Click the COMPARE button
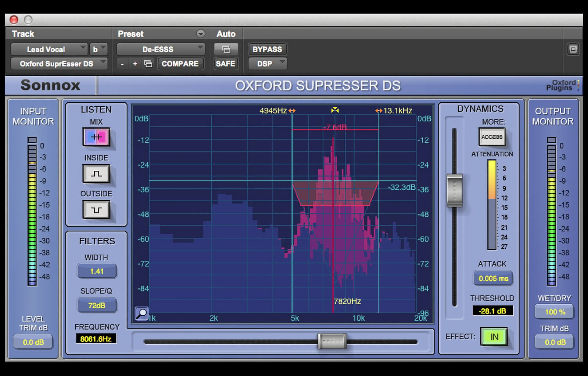This screenshot has height=376, width=588. (x=180, y=64)
